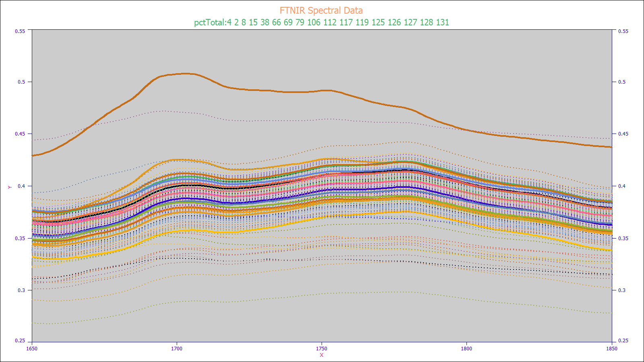Select the 1700 X axis tick label

[x=177, y=348]
